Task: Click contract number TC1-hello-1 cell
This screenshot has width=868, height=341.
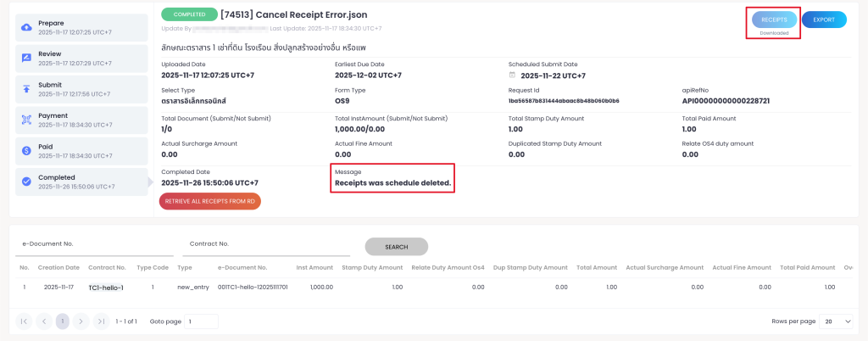Action: pos(106,288)
